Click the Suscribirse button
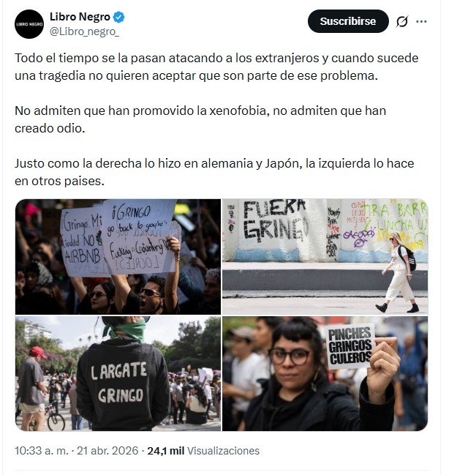 point(348,21)
